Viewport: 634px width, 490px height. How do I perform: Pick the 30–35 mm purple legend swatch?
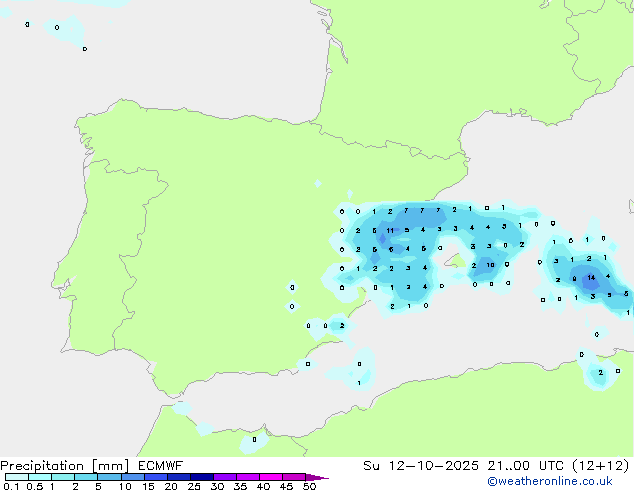tap(225, 477)
